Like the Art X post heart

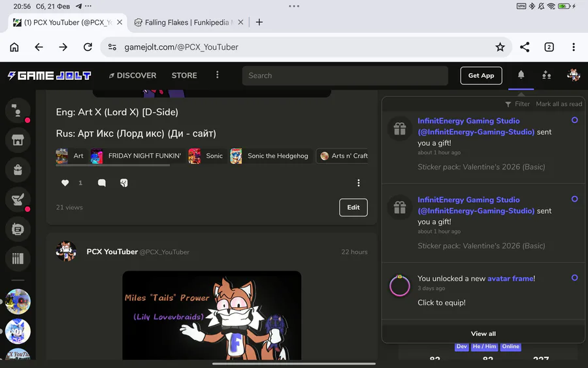coord(65,182)
